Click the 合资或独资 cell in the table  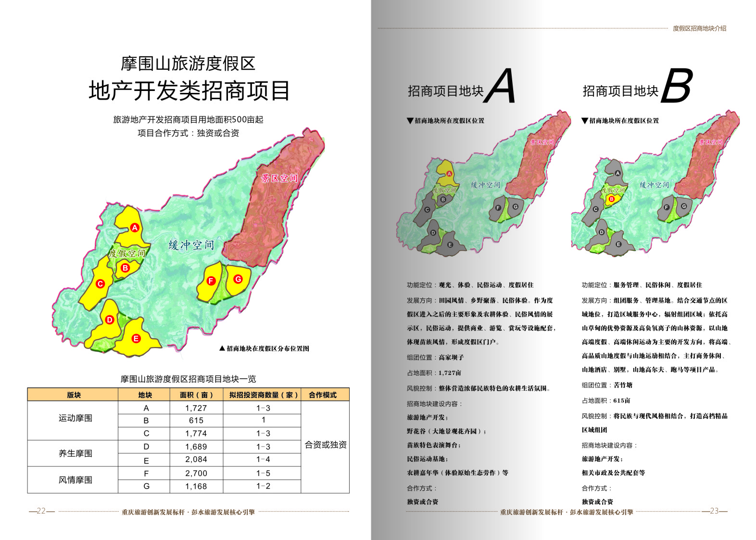325,445
